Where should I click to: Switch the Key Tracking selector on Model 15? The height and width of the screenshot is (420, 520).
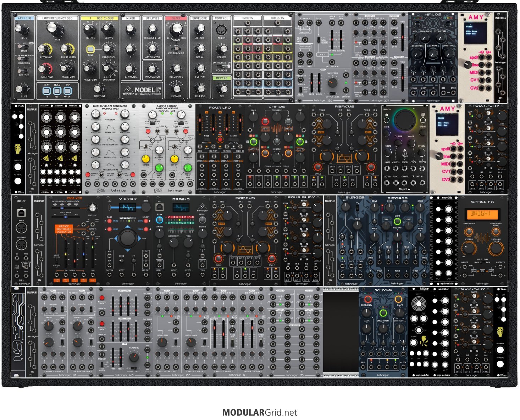point(176,49)
